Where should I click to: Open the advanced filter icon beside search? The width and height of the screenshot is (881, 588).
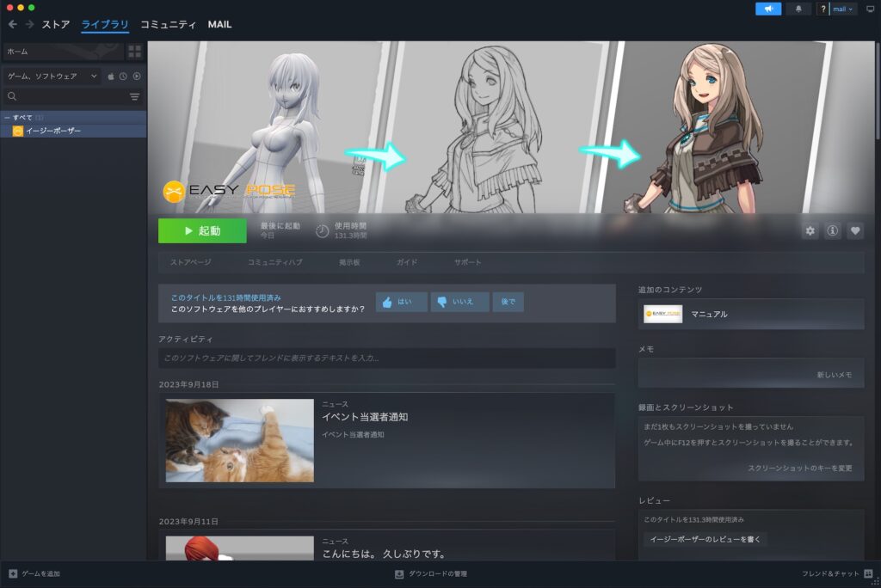click(x=135, y=96)
